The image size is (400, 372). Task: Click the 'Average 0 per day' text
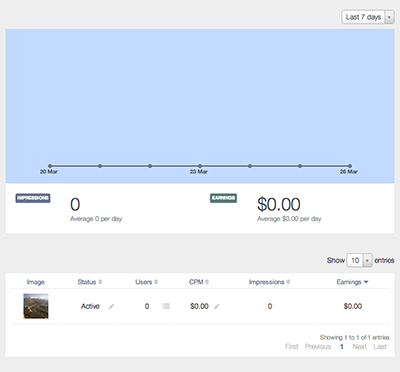pyautogui.click(x=96, y=219)
